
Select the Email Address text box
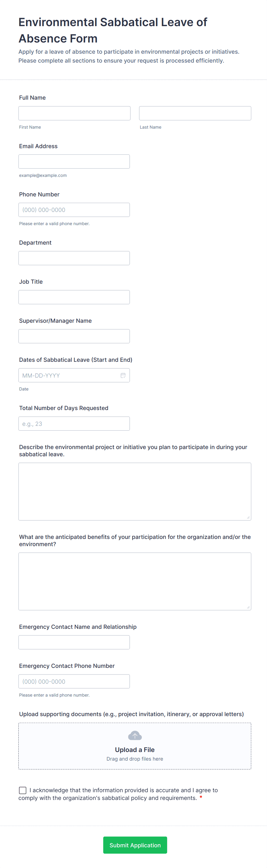pyautogui.click(x=74, y=162)
